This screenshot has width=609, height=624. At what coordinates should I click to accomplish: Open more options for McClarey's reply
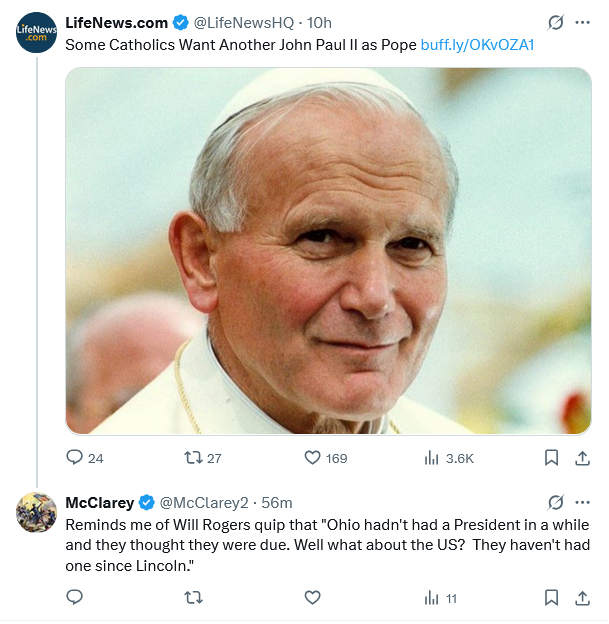tap(583, 502)
